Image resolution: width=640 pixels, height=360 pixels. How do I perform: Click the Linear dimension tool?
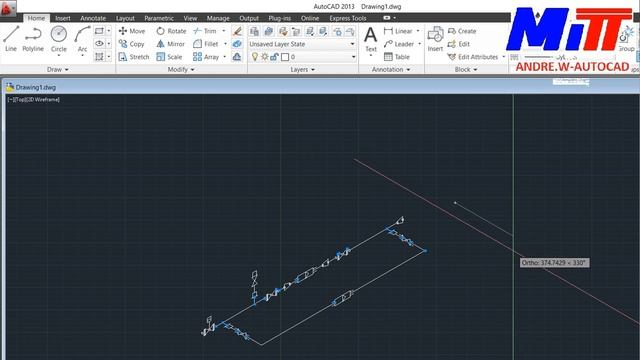398,31
